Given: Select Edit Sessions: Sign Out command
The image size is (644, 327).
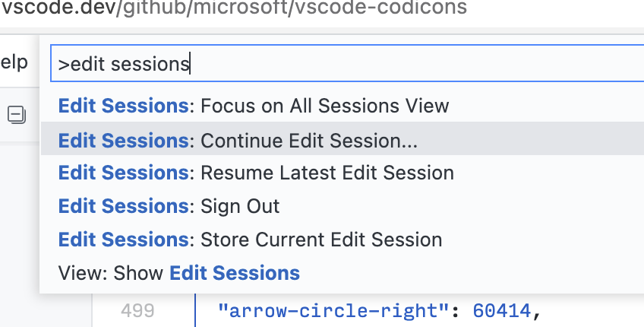Looking at the screenshot, I should [x=342, y=206].
